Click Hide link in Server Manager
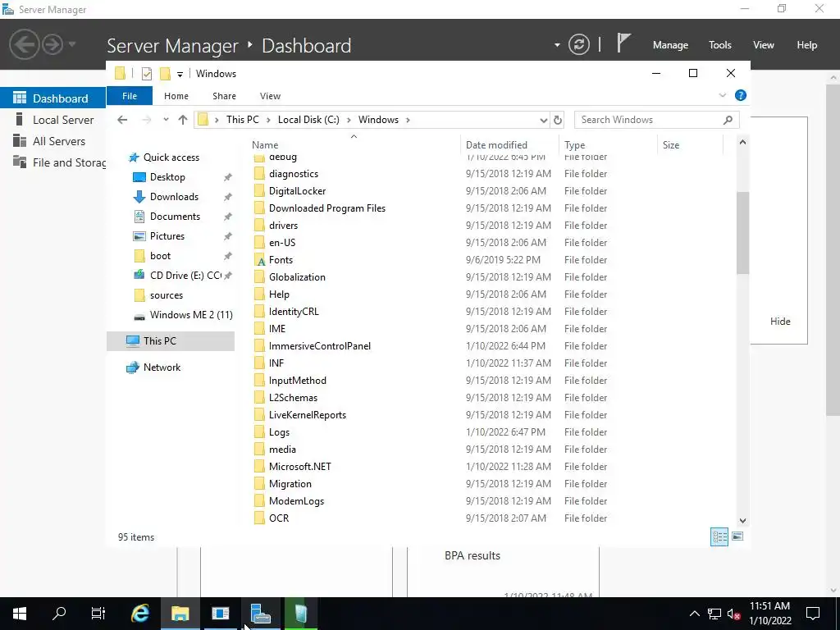The width and height of the screenshot is (840, 630). [x=780, y=322]
